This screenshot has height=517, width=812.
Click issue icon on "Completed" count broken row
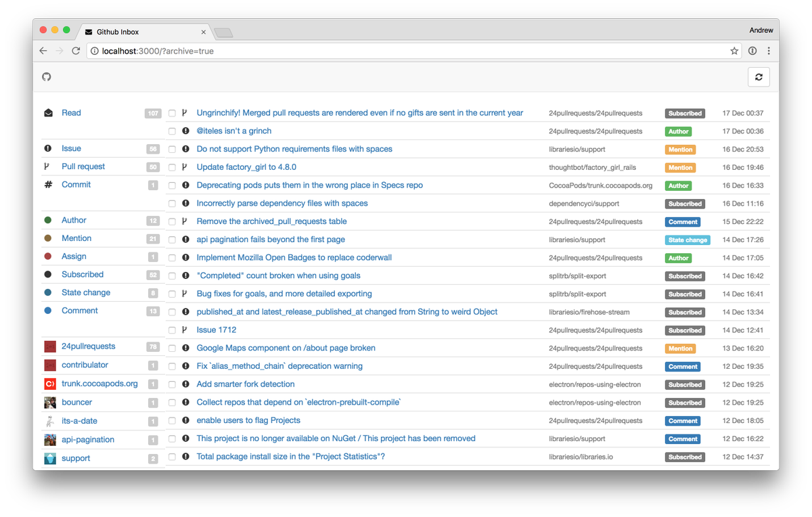(185, 275)
